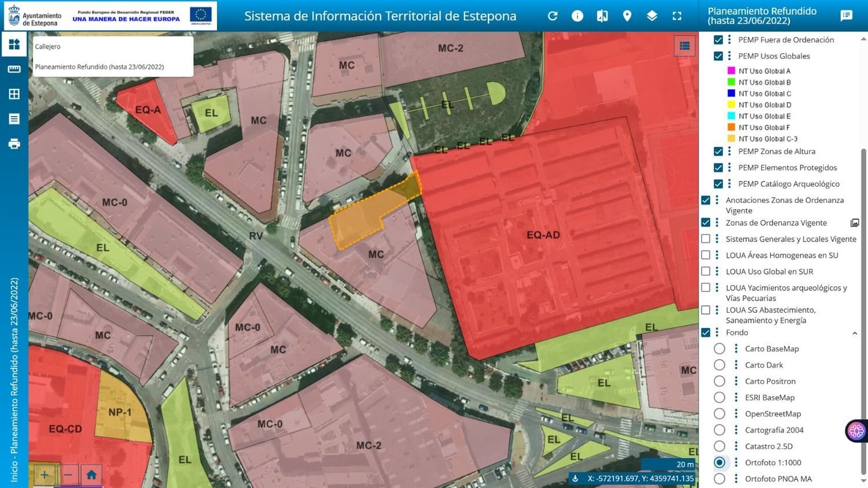Screen dimensions: 868x488
Task: Open the options menu for PEMP Usos Globales
Action: click(729, 56)
